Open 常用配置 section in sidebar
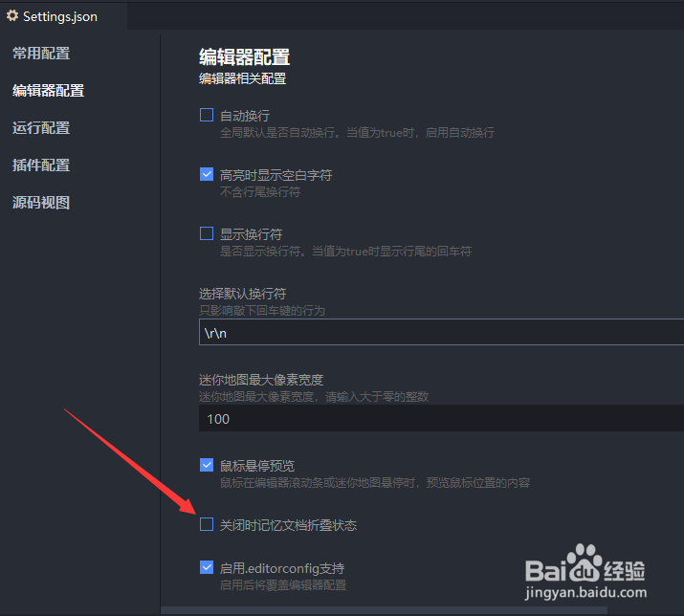 (x=41, y=54)
